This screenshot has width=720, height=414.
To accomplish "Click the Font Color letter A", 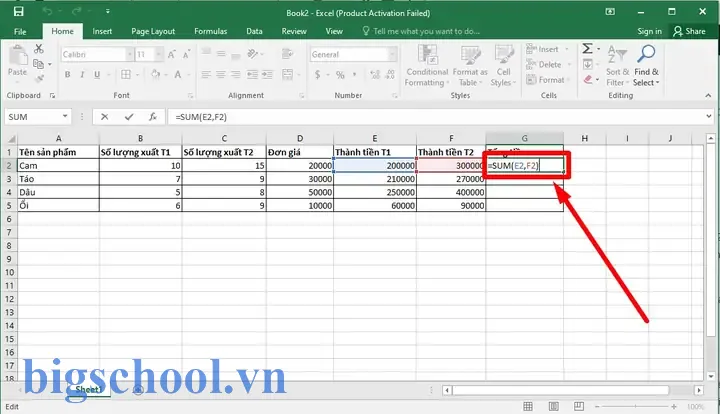I will [178, 74].
